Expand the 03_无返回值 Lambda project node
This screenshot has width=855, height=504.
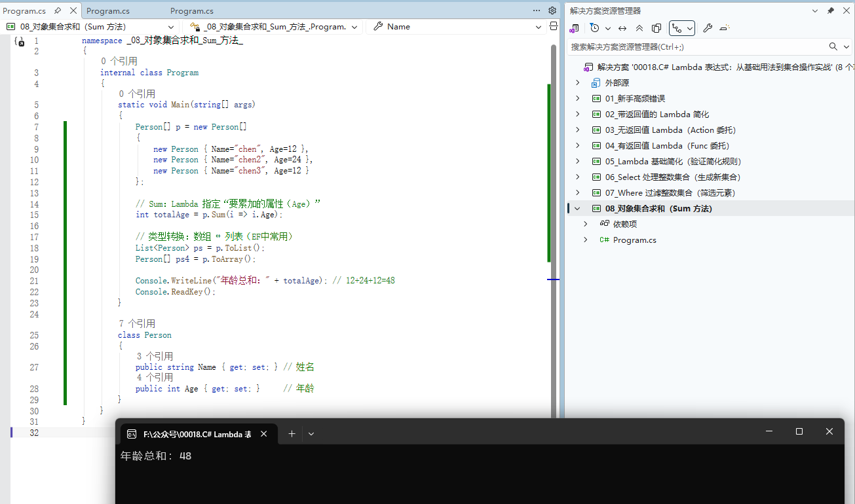(577, 130)
